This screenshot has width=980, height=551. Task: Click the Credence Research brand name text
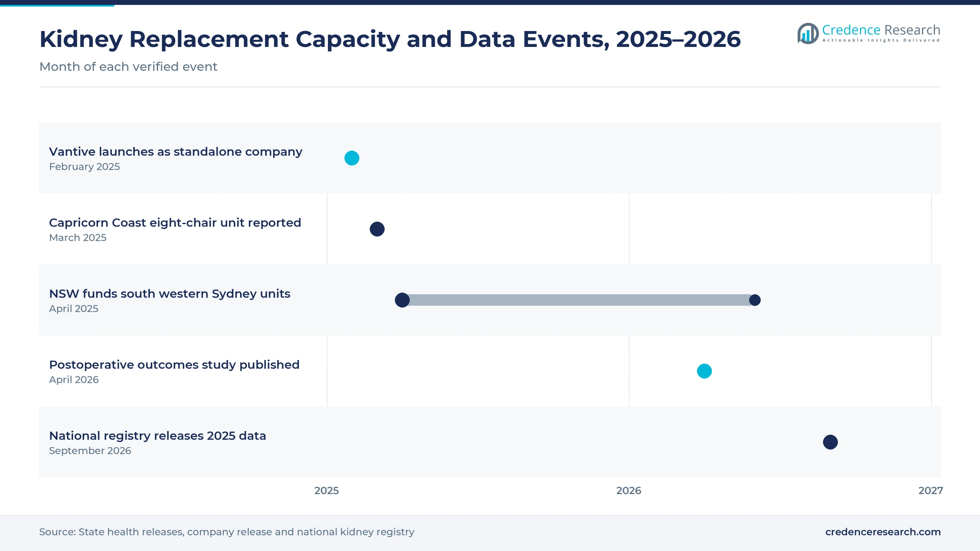point(881,30)
